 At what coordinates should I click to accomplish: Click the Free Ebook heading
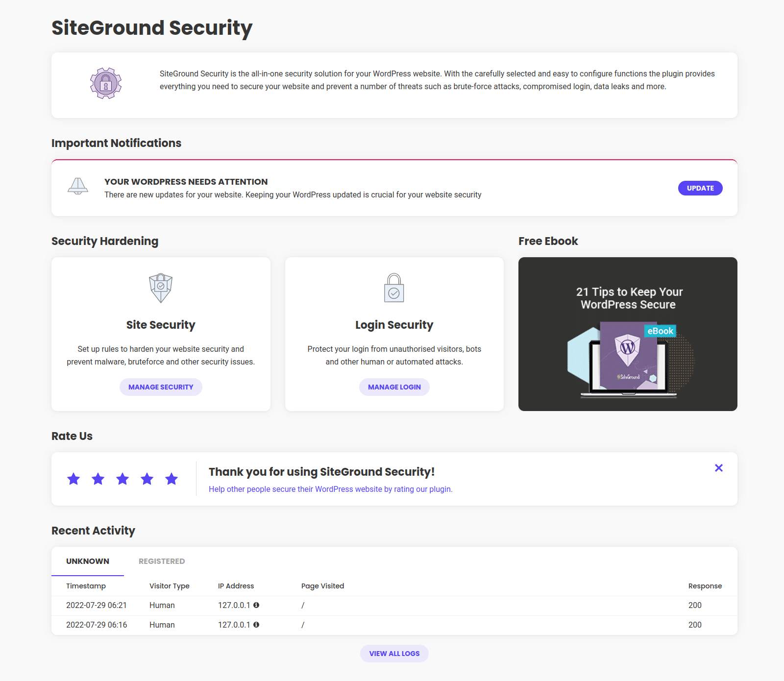coord(548,241)
